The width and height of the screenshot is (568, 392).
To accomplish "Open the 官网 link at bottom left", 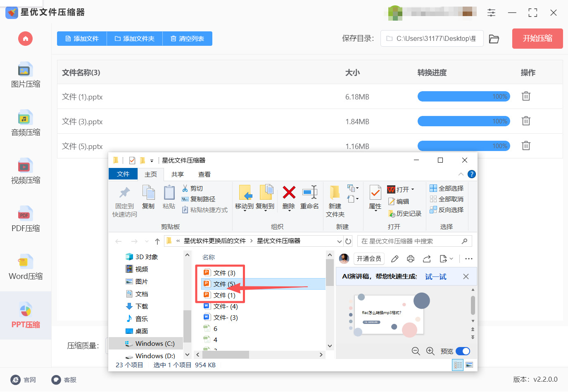I will click(x=24, y=380).
